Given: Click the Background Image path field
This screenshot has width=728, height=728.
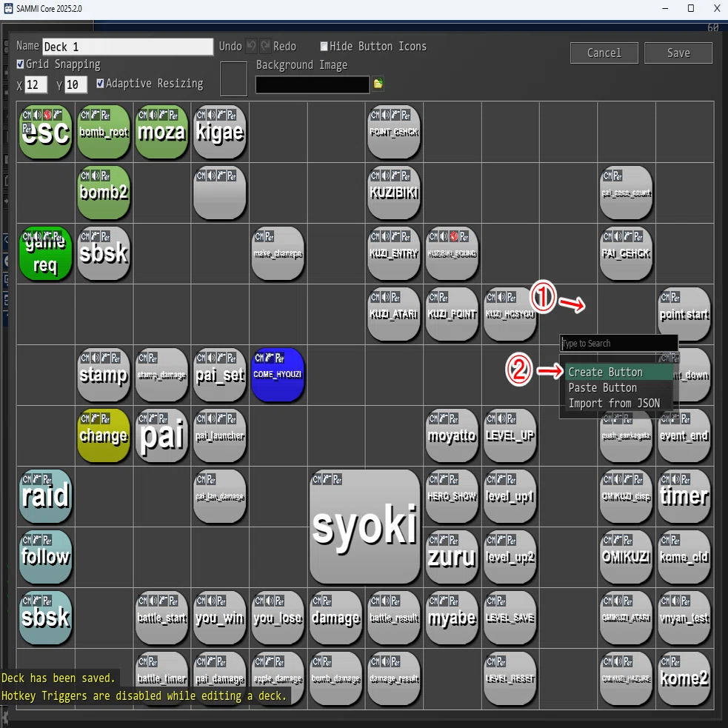Looking at the screenshot, I should (313, 84).
